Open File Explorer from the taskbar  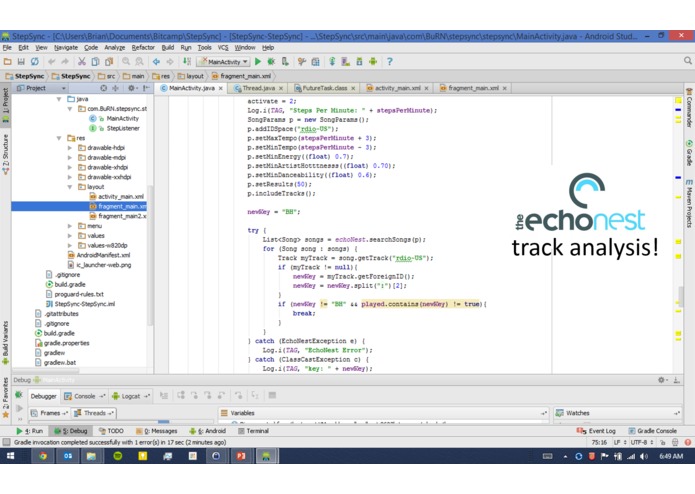[x=92, y=456]
